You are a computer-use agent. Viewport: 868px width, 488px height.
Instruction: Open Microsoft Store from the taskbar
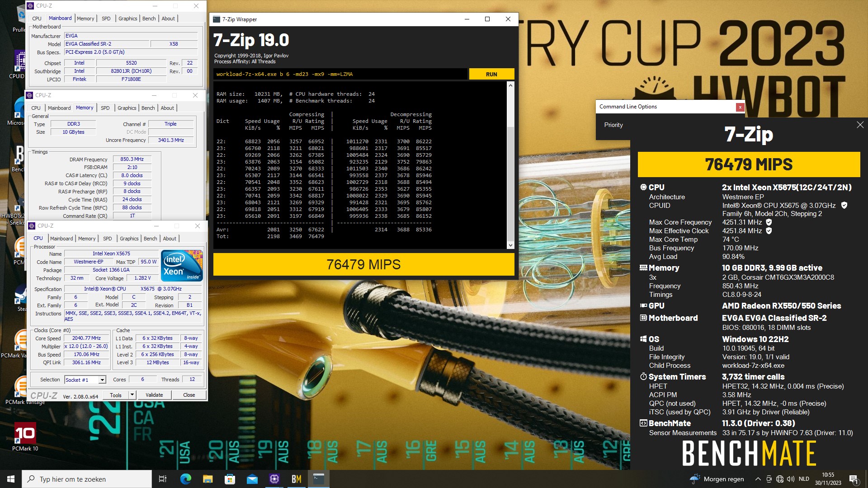click(x=230, y=479)
